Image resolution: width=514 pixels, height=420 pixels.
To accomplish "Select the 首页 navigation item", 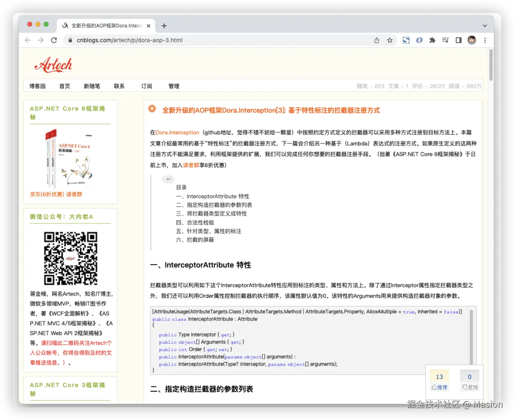I will tap(64, 86).
